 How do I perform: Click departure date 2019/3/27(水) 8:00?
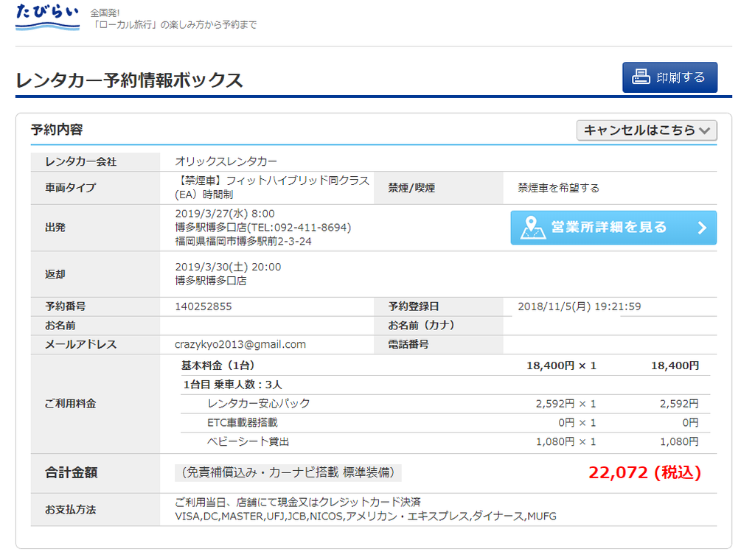225,214
